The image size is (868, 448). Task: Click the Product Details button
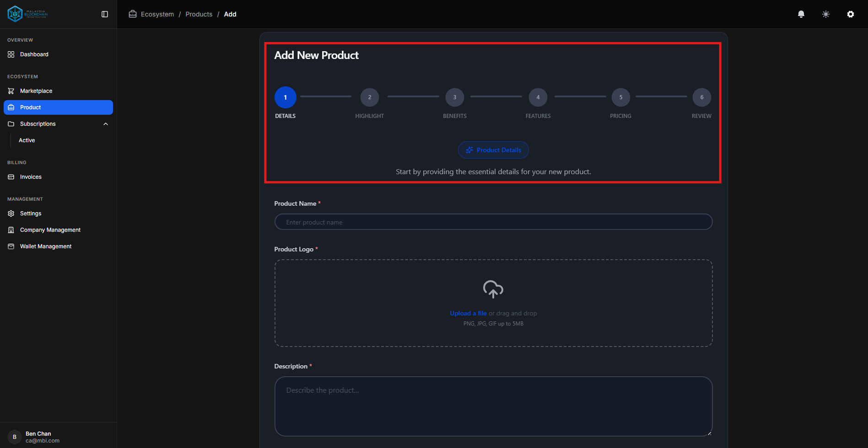point(493,150)
